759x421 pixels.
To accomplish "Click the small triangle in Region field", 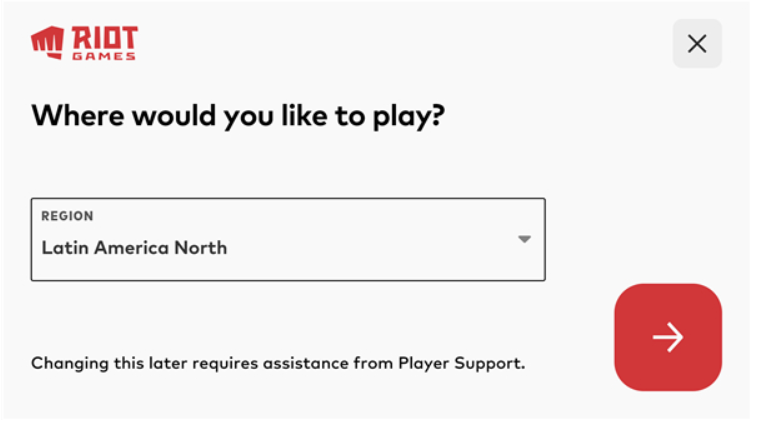I will pos(524,239).
